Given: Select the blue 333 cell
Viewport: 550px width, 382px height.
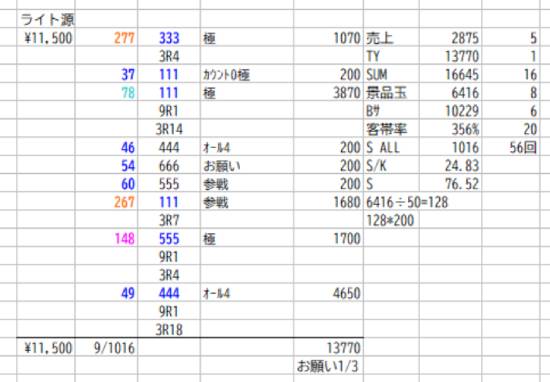Looking at the screenshot, I should pos(169,38).
